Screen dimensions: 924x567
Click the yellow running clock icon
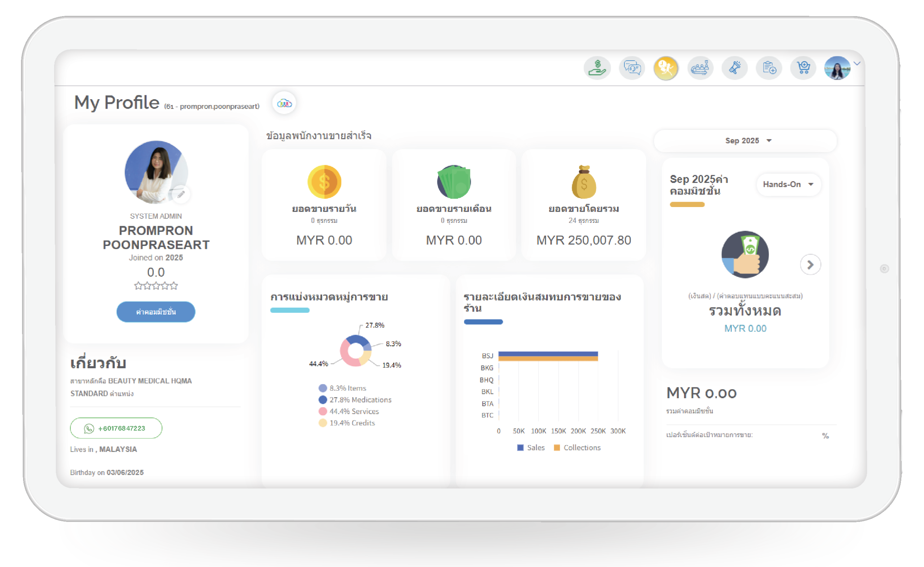(x=666, y=68)
